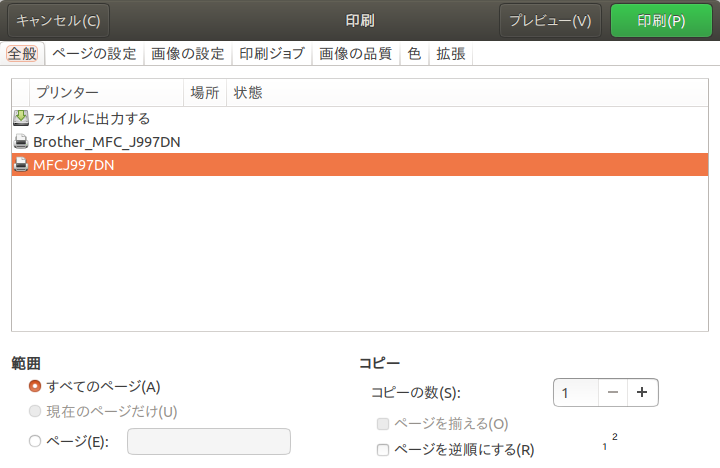Image resolution: width=720 pixels, height=468 pixels.
Task: Click the キャンセル(C) button
Action: [x=58, y=21]
